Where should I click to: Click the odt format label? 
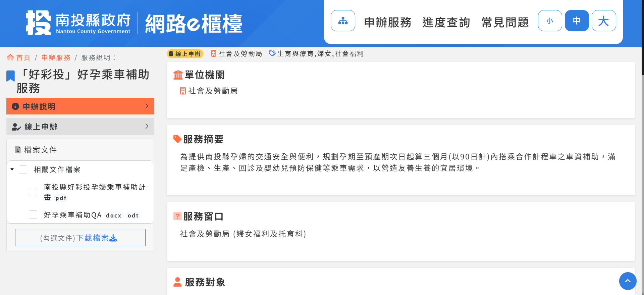133,215
